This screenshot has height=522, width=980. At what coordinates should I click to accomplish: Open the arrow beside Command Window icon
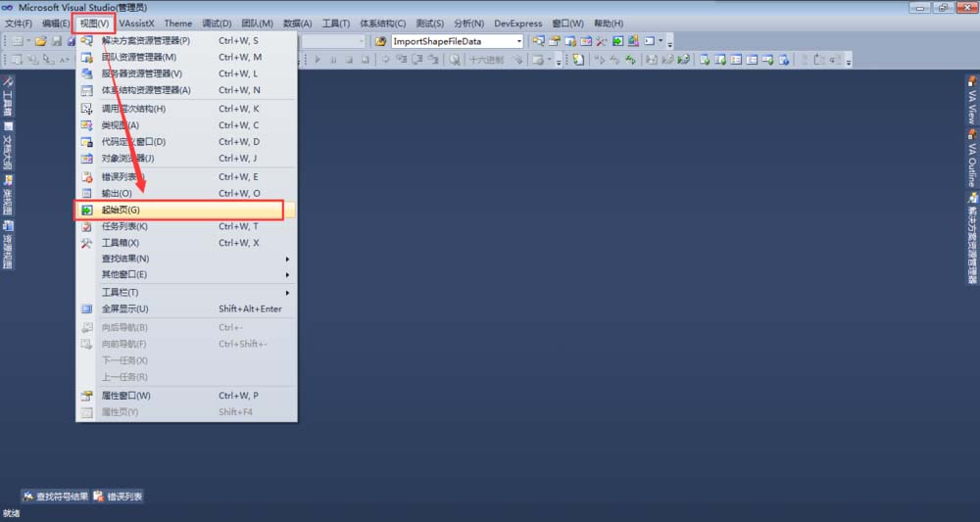(x=661, y=42)
